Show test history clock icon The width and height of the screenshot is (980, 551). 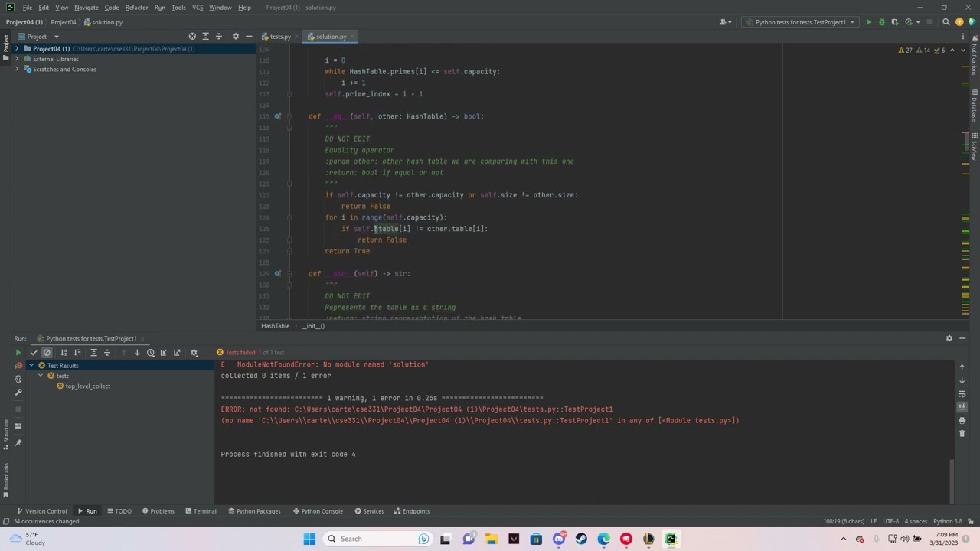pos(150,353)
